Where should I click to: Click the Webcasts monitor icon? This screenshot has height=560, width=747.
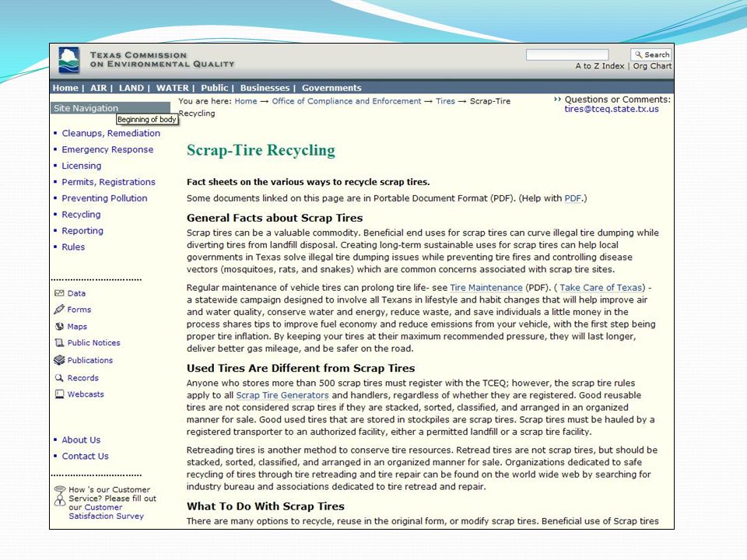pos(59,394)
